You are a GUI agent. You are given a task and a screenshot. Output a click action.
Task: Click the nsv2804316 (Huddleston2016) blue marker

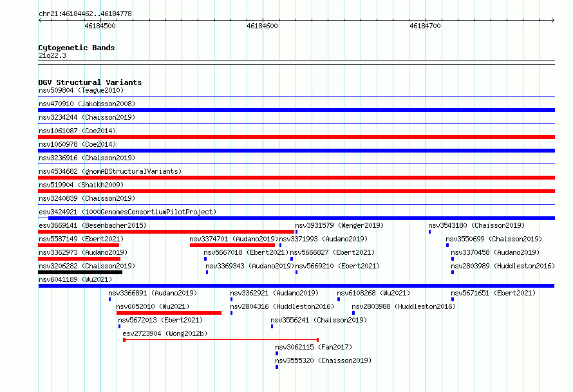(231, 313)
